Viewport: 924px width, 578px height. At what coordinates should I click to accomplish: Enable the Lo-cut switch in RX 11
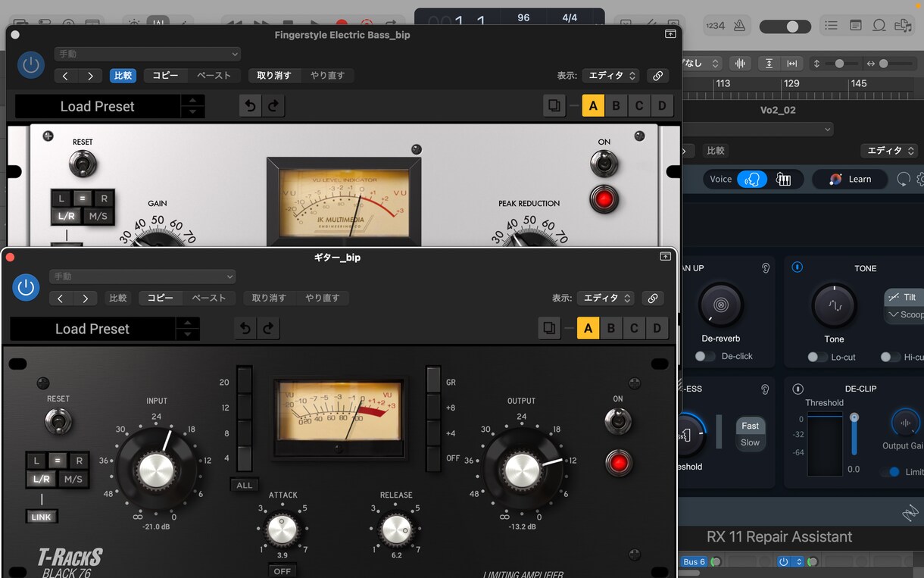pyautogui.click(x=816, y=357)
